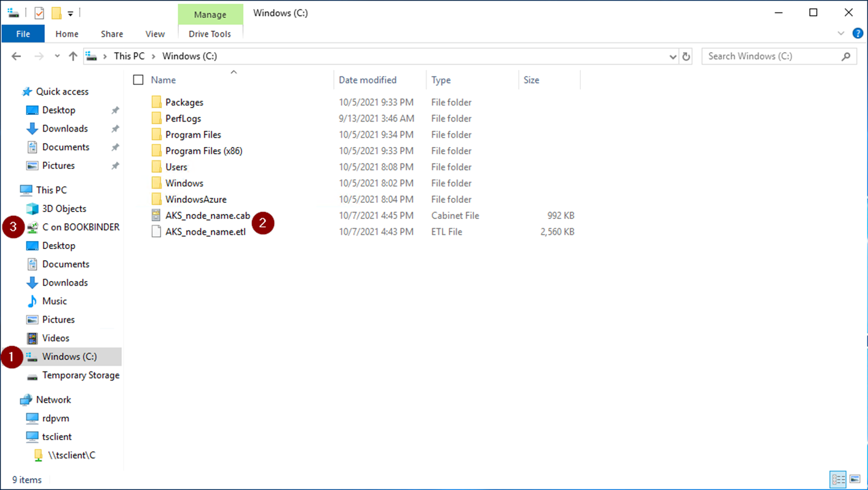
Task: Open the rdpvm network computer
Action: click(55, 418)
